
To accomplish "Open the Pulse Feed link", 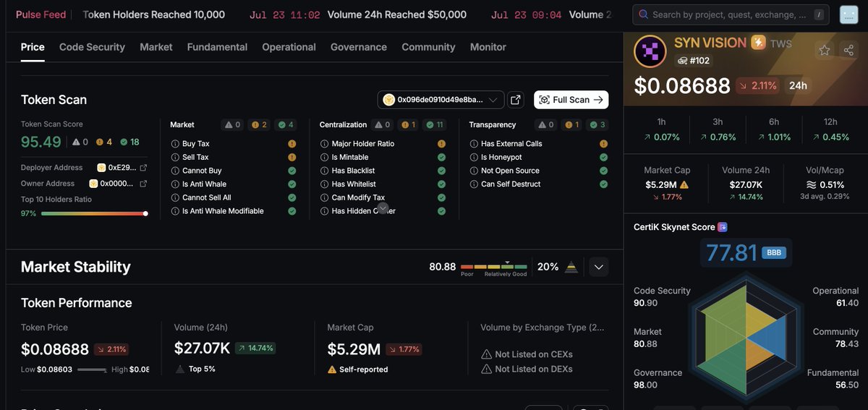I will click(x=41, y=14).
